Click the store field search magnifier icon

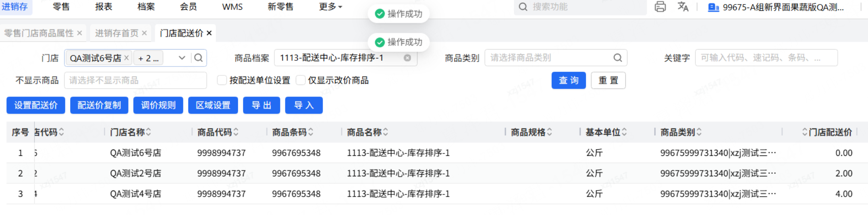pyautogui.click(x=198, y=58)
